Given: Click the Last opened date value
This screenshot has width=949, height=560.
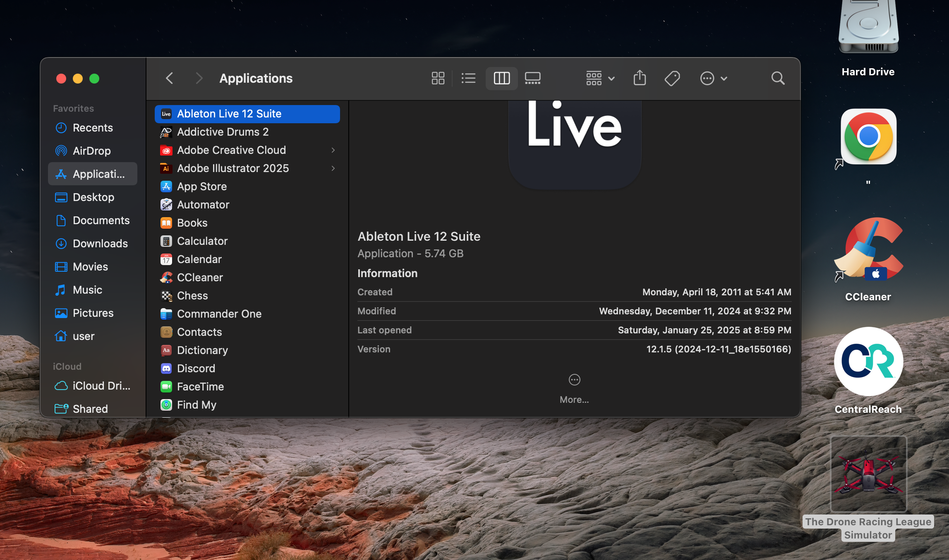Looking at the screenshot, I should coord(705,330).
